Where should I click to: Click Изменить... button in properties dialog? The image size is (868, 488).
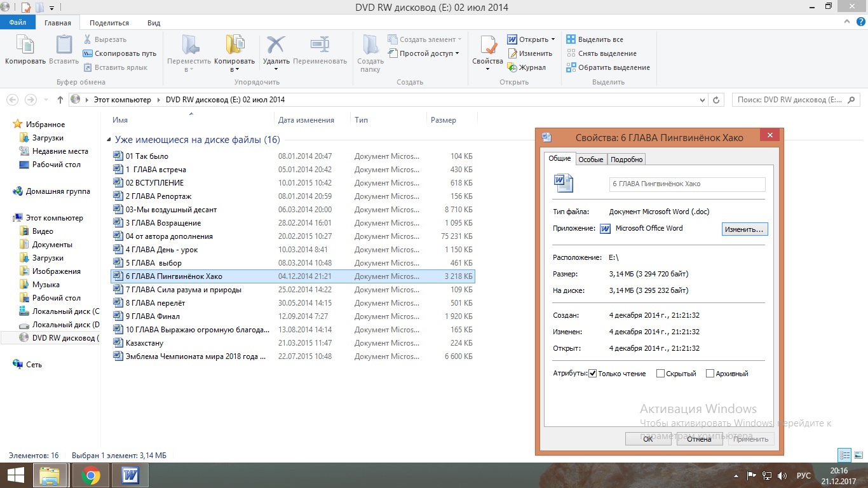pos(745,229)
